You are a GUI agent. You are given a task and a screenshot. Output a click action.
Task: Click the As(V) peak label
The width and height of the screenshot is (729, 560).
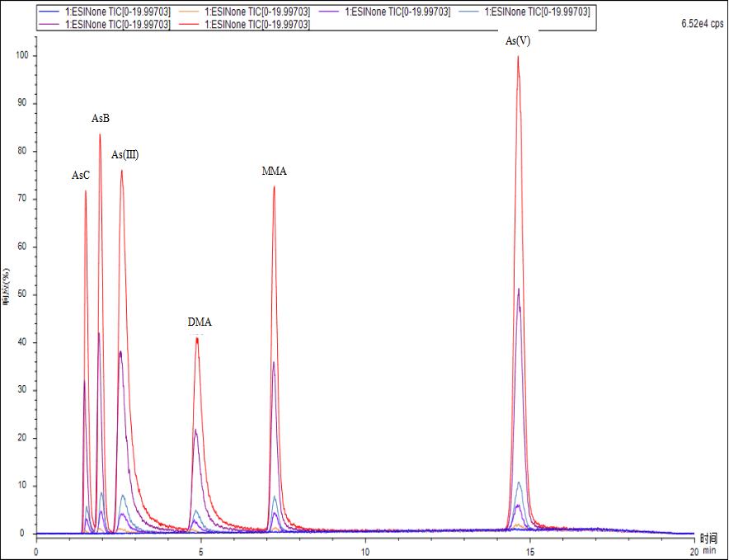(518, 40)
